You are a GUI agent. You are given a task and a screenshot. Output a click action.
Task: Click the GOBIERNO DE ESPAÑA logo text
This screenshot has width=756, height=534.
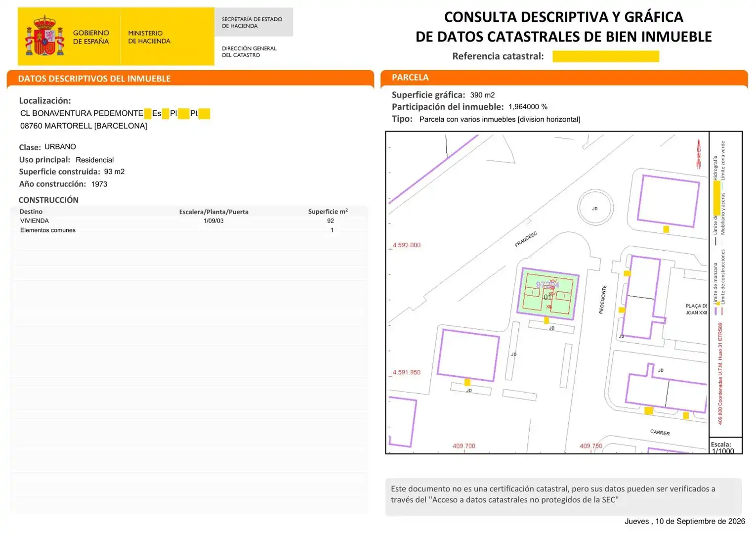point(91,37)
